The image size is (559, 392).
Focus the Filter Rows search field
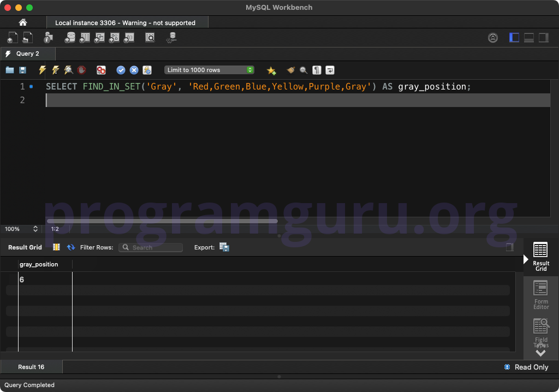(x=151, y=247)
